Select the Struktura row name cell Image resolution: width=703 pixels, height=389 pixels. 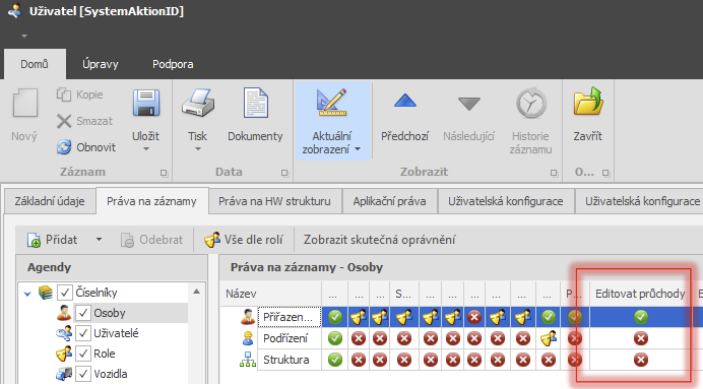289,360
